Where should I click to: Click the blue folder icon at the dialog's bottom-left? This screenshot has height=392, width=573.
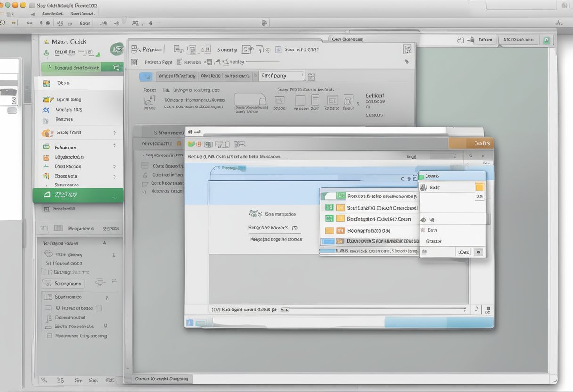190,322
